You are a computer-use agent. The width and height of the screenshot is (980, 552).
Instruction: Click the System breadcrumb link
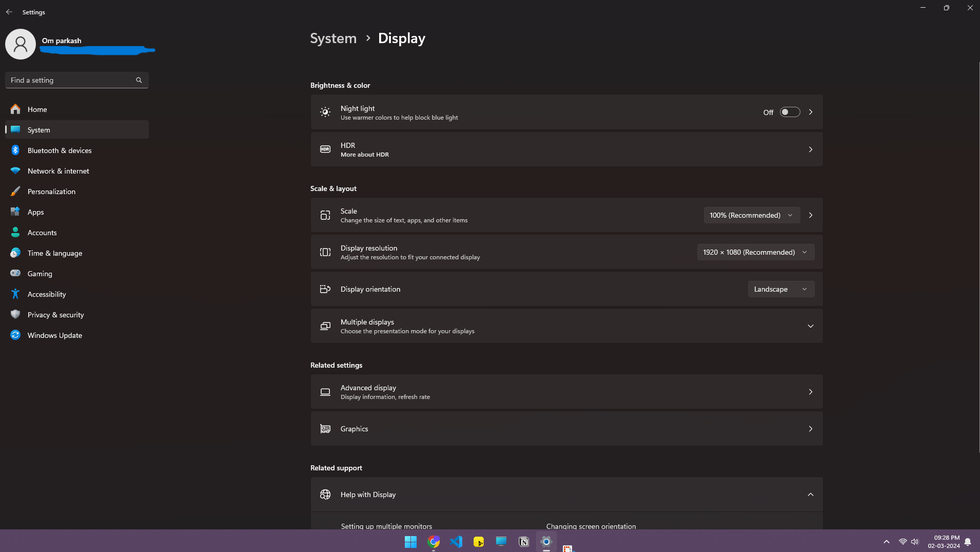point(333,38)
